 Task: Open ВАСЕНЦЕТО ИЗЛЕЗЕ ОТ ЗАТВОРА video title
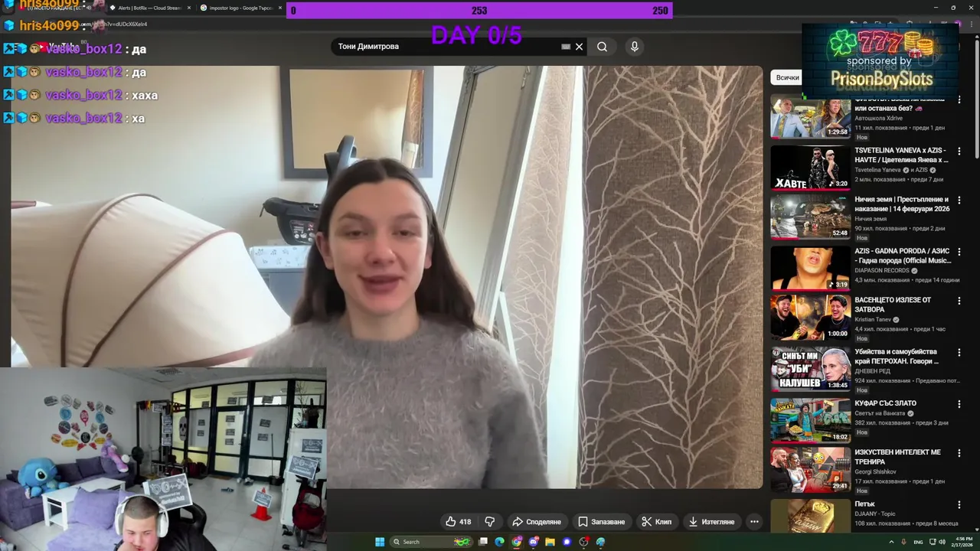893,305
